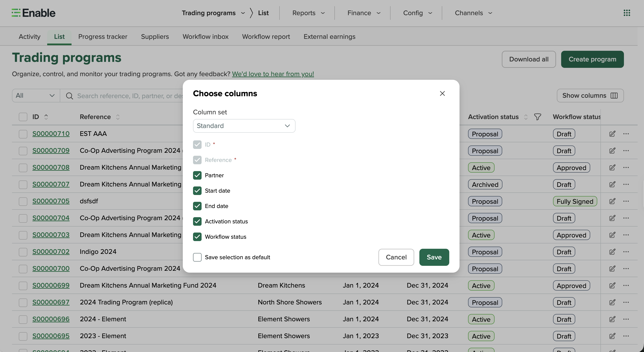
Task: Uncheck the Start date column checkbox
Action: (x=197, y=191)
